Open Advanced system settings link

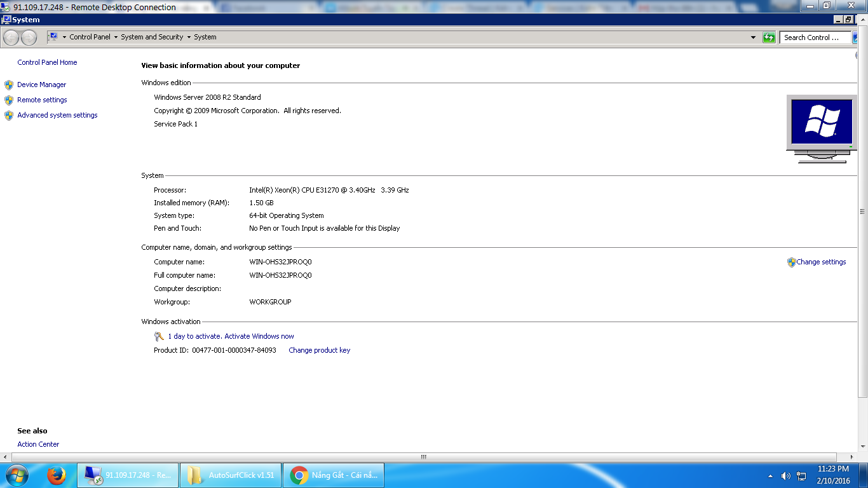click(x=57, y=115)
